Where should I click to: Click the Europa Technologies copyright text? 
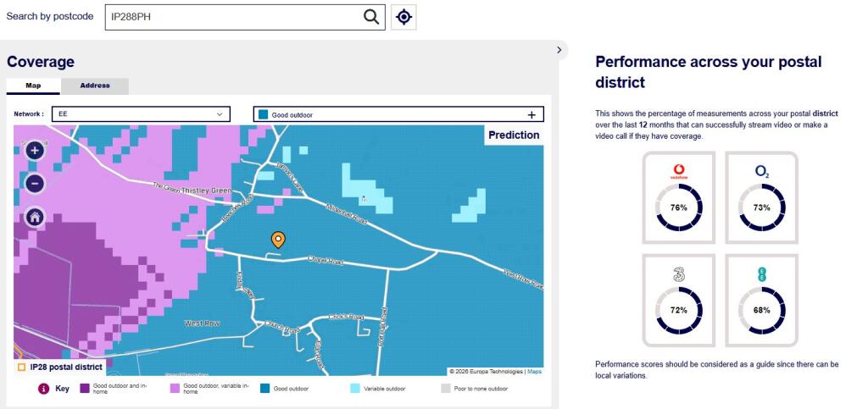tap(487, 372)
